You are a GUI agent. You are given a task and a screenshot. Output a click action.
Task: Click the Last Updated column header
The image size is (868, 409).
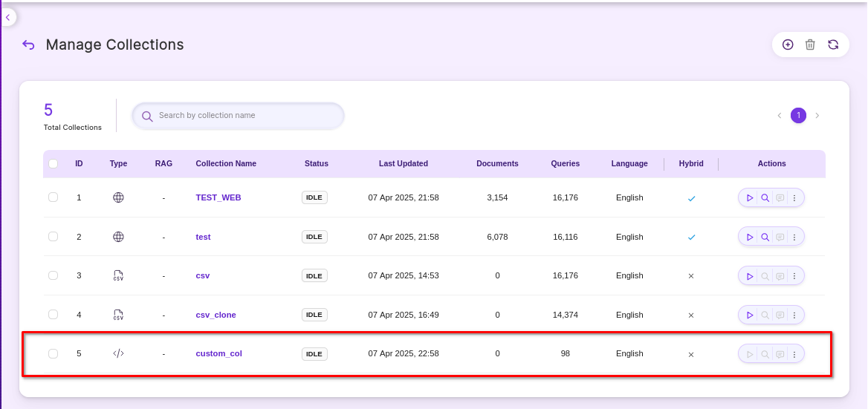(x=403, y=163)
